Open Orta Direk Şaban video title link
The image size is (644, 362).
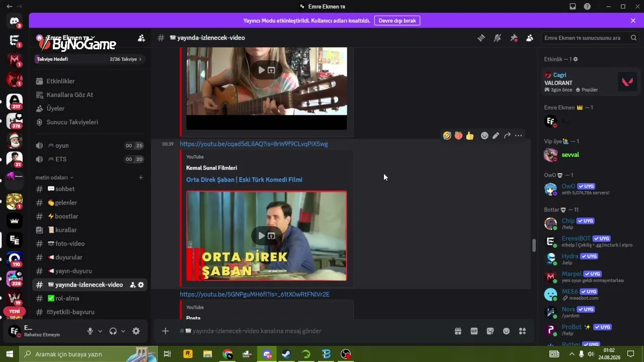pyautogui.click(x=244, y=179)
